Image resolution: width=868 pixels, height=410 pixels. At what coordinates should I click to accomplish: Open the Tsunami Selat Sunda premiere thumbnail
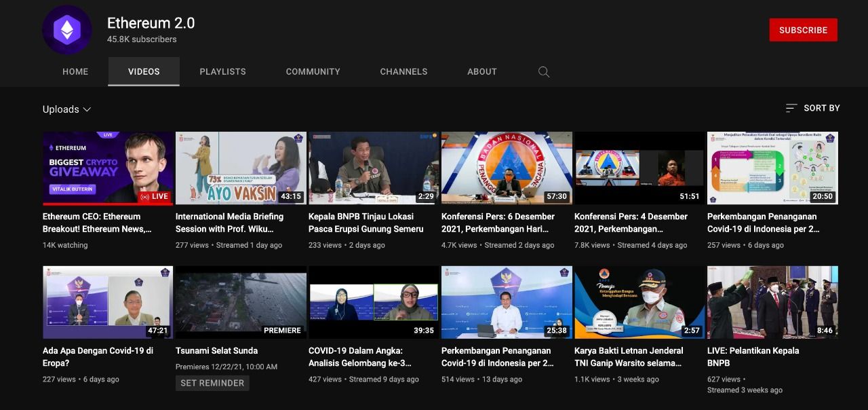pos(241,302)
